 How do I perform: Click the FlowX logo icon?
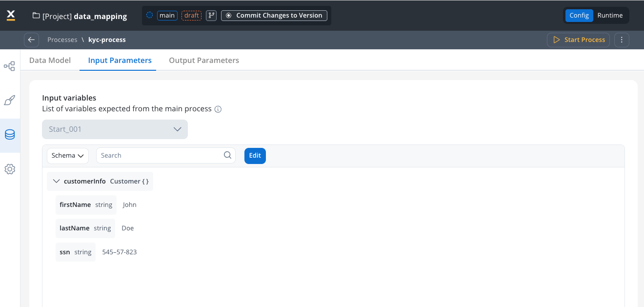pos(11,16)
